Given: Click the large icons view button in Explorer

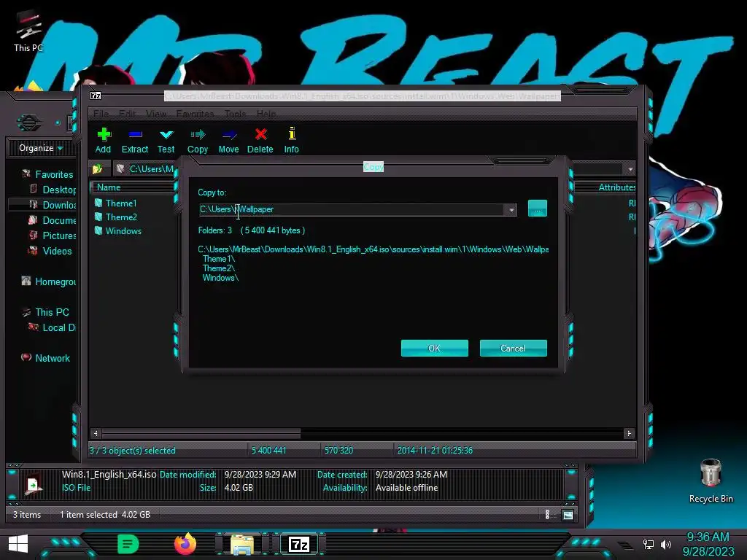Looking at the screenshot, I should click(568, 515).
